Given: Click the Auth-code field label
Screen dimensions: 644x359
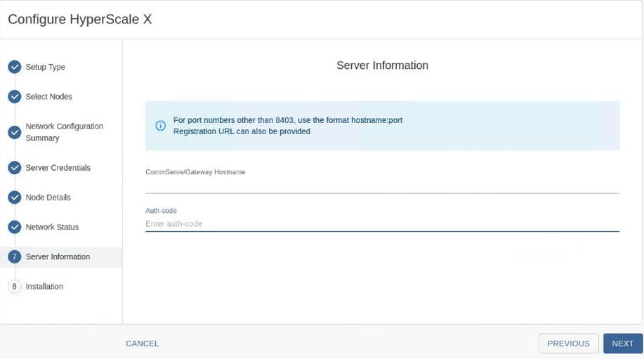Looking at the screenshot, I should click(161, 211).
